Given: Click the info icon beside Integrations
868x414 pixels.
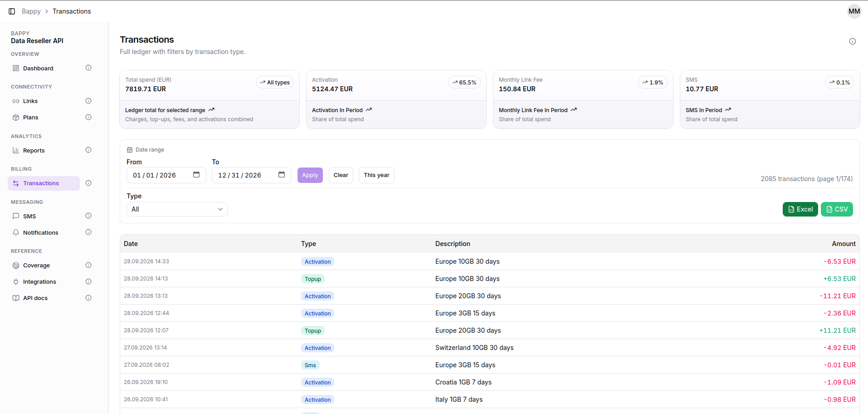Looking at the screenshot, I should (88, 282).
